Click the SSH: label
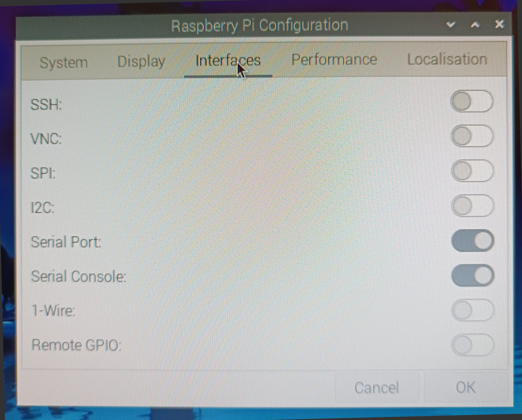 46,105
